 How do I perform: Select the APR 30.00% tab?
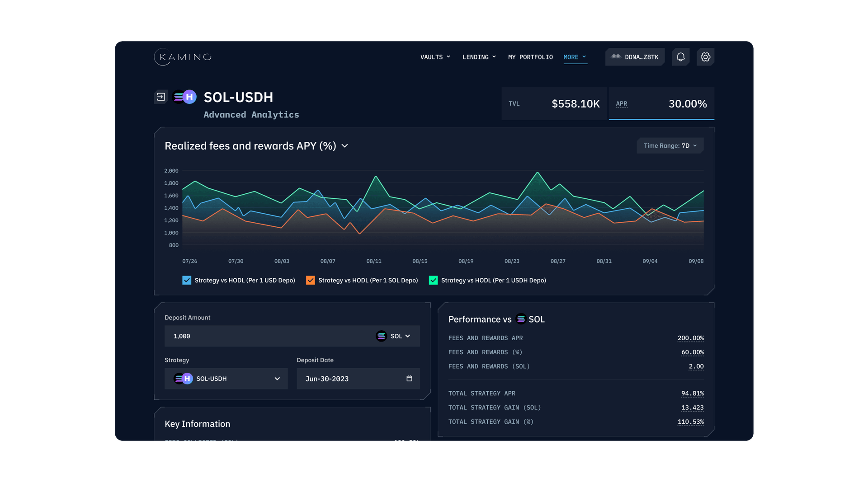[x=661, y=103]
